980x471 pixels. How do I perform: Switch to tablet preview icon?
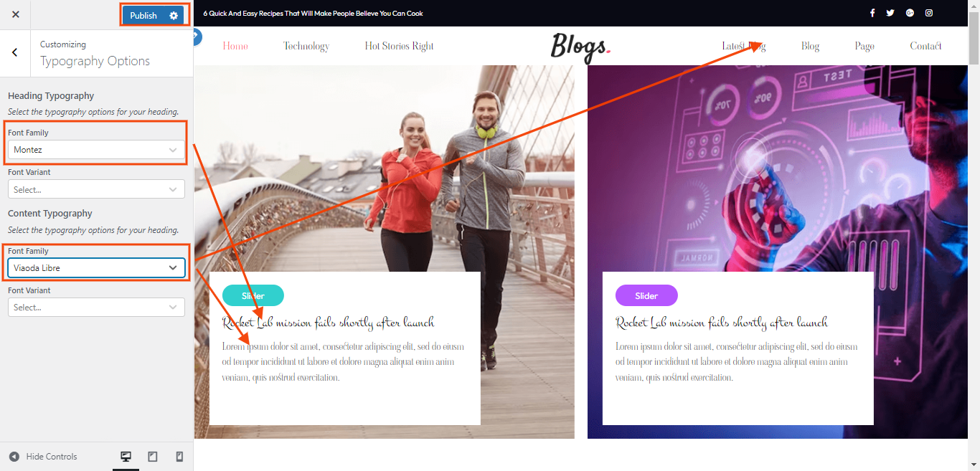[x=152, y=457]
